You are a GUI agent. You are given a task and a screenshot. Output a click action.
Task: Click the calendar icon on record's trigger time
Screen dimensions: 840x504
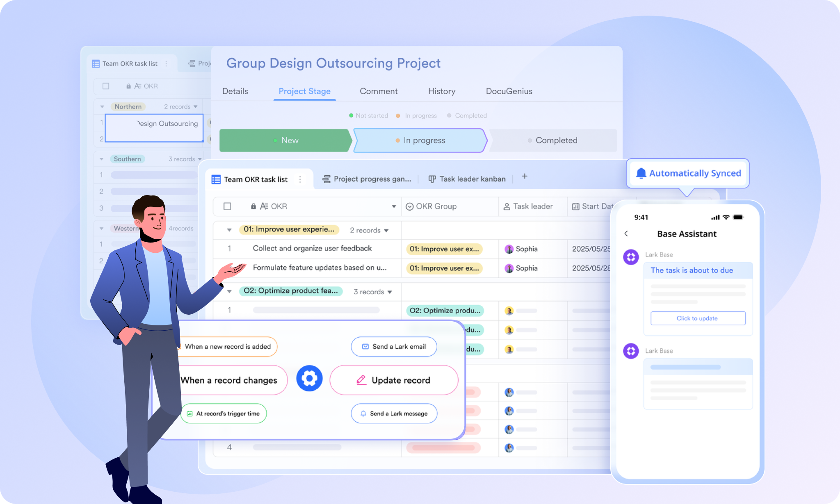[x=189, y=413]
